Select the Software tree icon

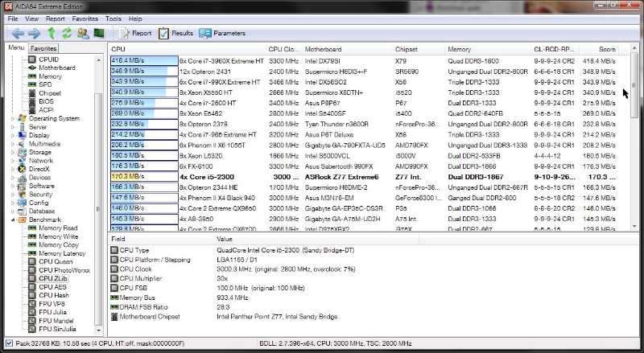23,186
